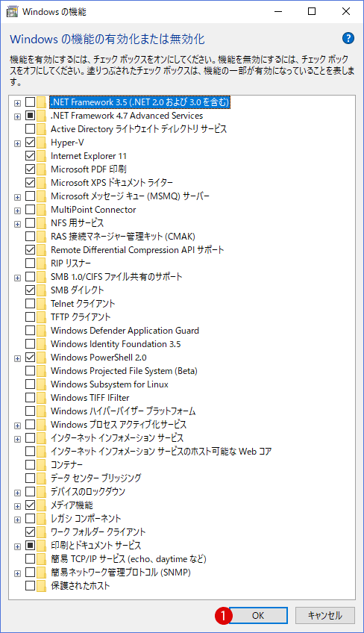Expand the レガシ コンポーネント node
This screenshot has width=364, height=633.
point(17,519)
